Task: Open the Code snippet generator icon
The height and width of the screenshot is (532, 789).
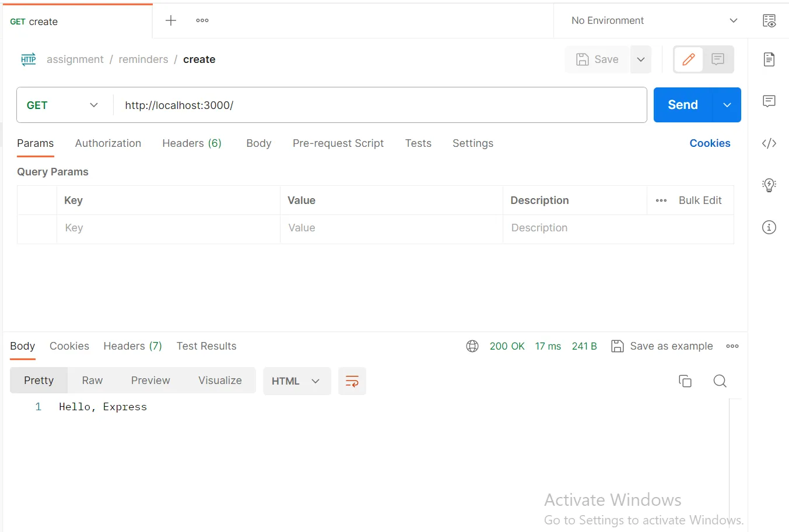Action: [769, 143]
